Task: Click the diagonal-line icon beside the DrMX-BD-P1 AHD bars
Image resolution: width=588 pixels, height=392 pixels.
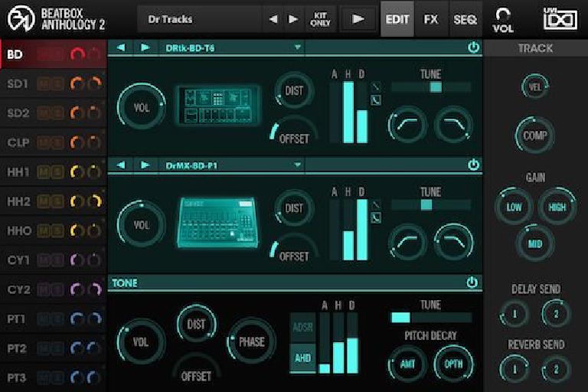Action: point(376,205)
